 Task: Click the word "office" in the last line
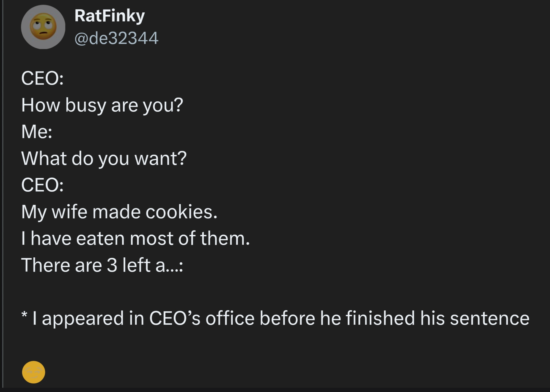click(x=230, y=318)
